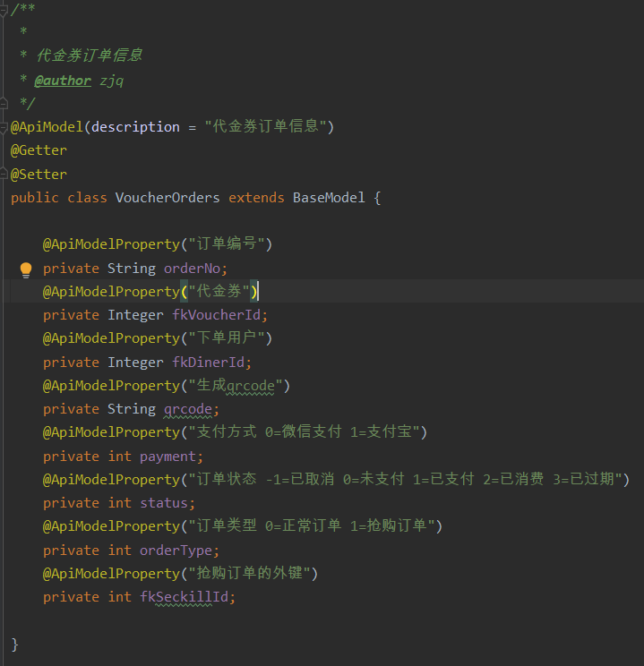
Task: Click the @Getter annotation
Action: 39,150
